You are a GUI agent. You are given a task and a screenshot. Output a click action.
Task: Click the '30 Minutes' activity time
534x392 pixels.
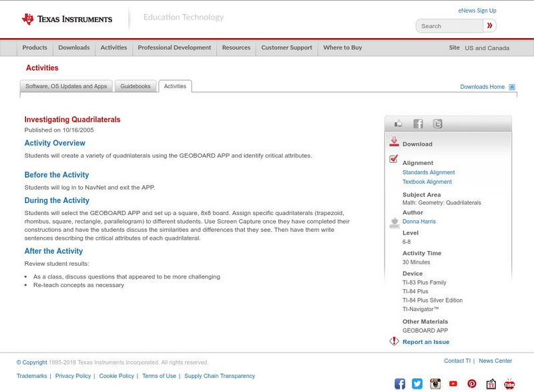point(416,262)
